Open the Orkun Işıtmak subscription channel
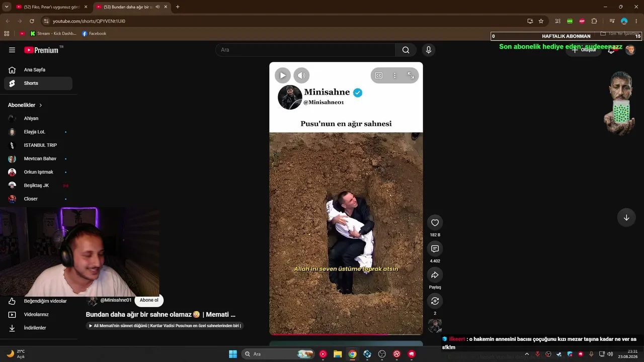Viewport: 644px width, 362px height. (x=38, y=172)
